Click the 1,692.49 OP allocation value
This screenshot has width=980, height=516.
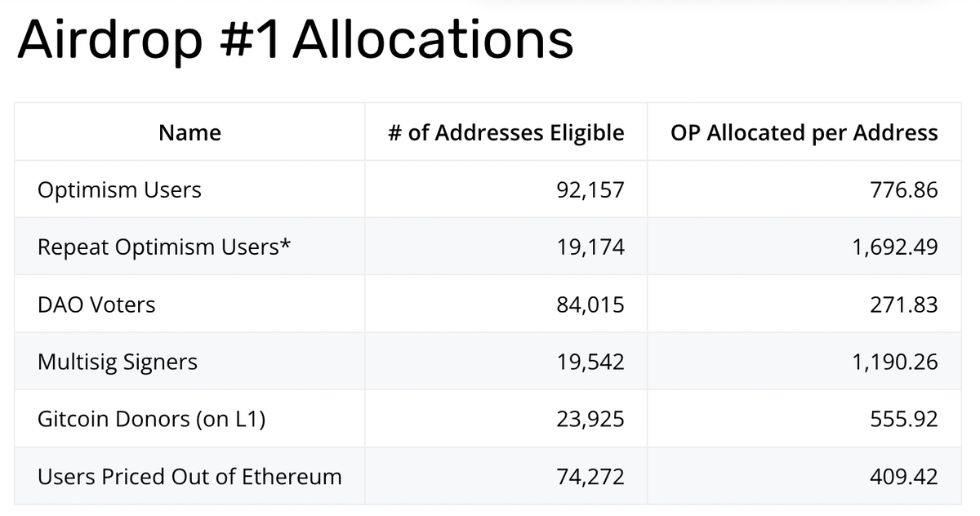[x=895, y=247]
